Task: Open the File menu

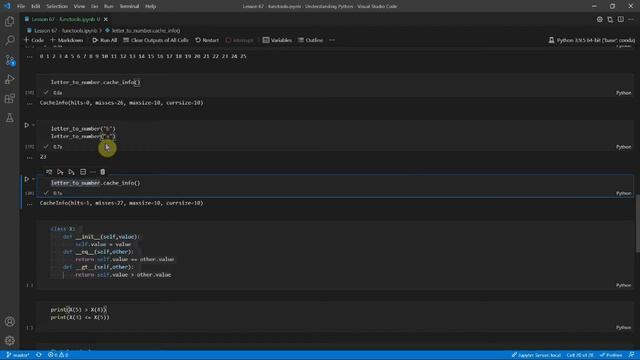Action: [x=21, y=6]
